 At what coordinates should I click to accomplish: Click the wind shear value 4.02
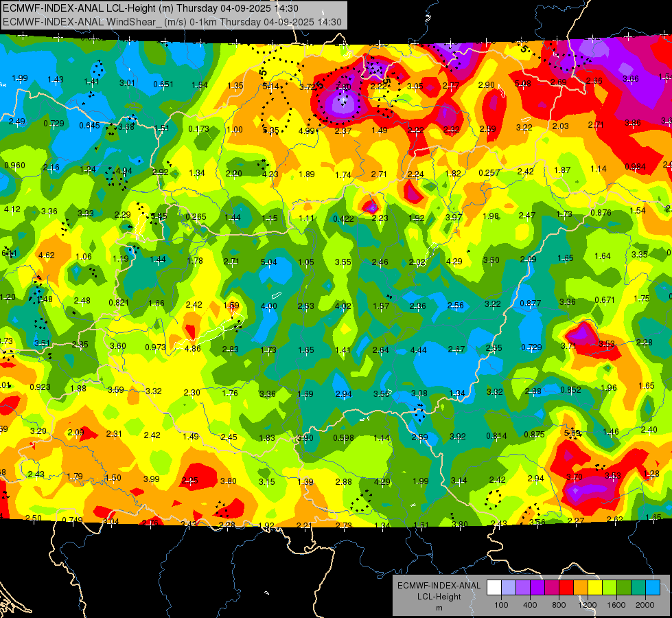point(343,306)
